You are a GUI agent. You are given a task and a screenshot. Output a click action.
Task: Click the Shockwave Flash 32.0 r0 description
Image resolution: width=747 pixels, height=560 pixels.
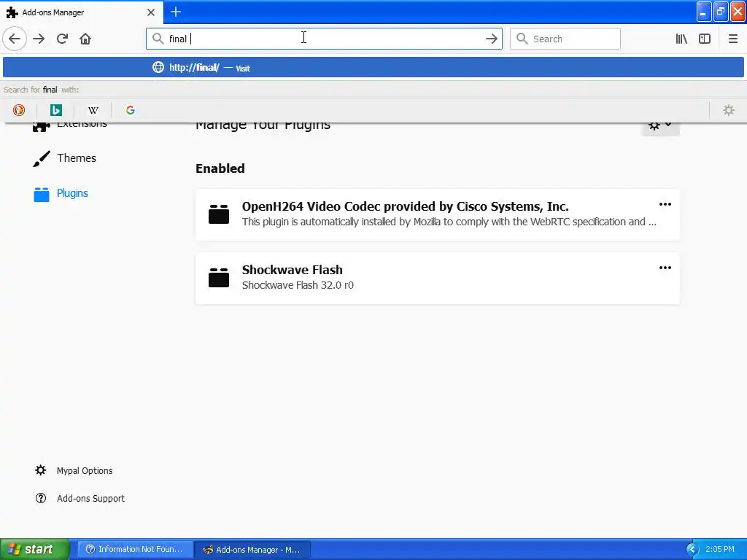298,285
